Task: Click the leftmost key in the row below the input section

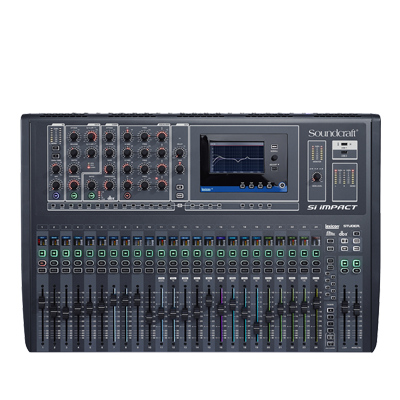Action: 53,206
